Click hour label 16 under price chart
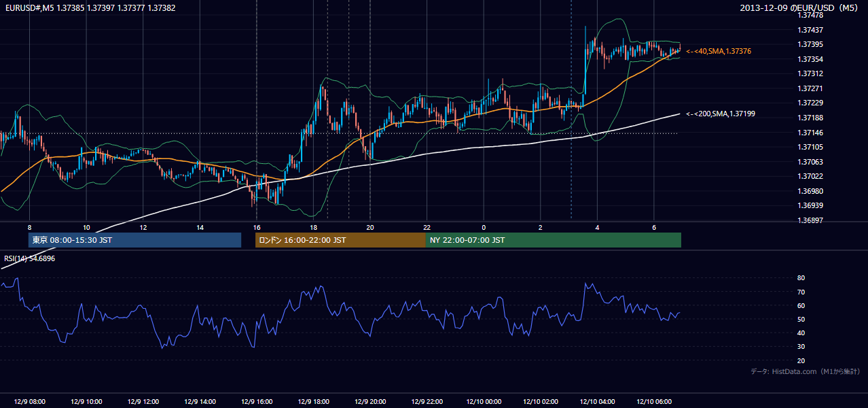The width and height of the screenshot is (868, 408). [x=257, y=227]
